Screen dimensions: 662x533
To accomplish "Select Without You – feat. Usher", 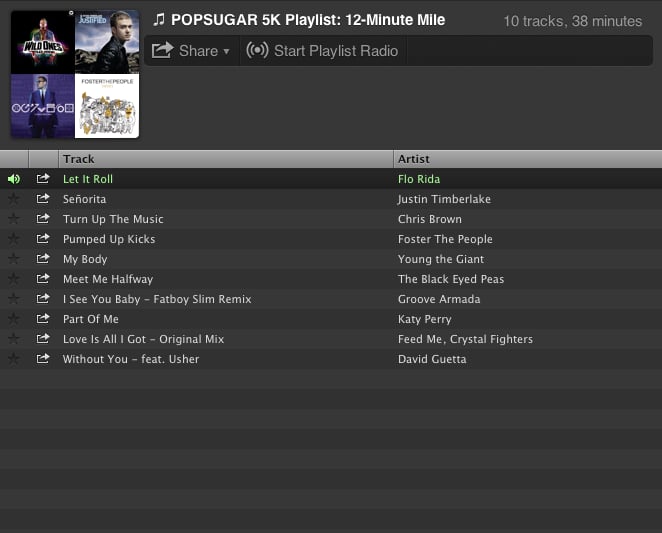I will (131, 359).
